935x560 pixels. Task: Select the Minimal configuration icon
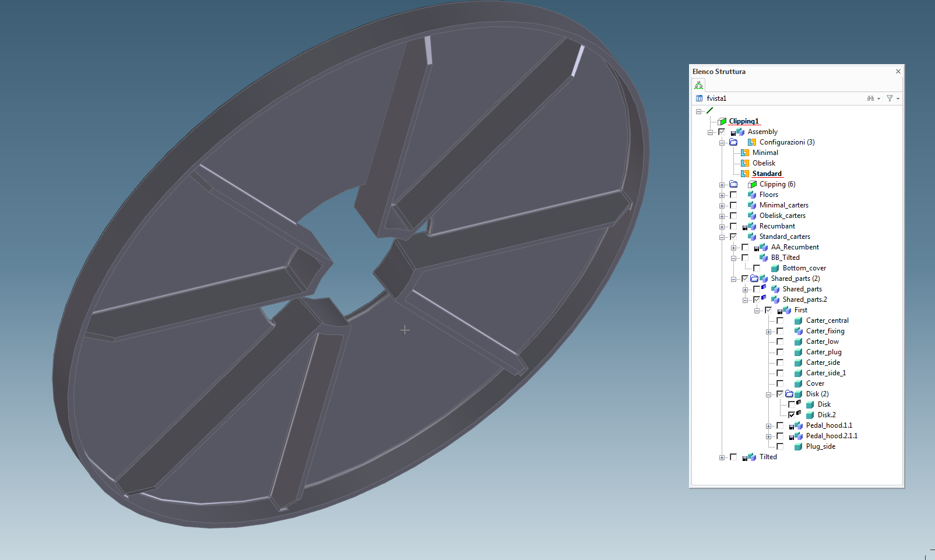pyautogui.click(x=745, y=153)
